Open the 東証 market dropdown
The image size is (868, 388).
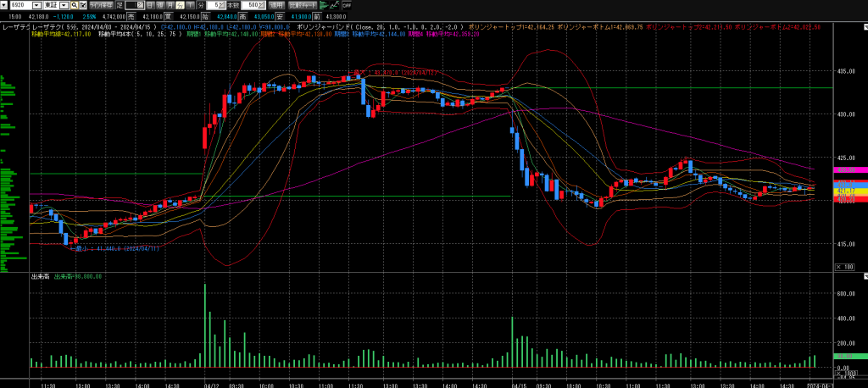[64, 5]
